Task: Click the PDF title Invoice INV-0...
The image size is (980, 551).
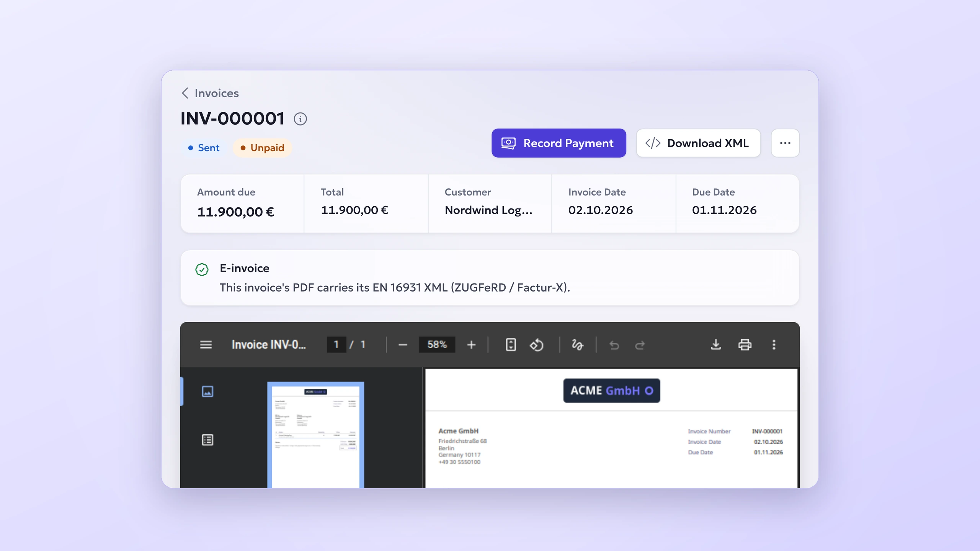Action: [269, 345]
